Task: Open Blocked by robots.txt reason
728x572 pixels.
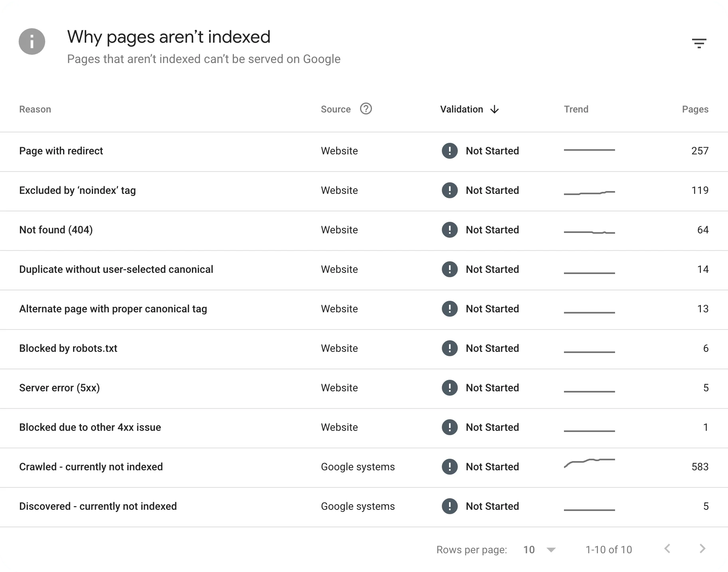Action: (x=68, y=348)
